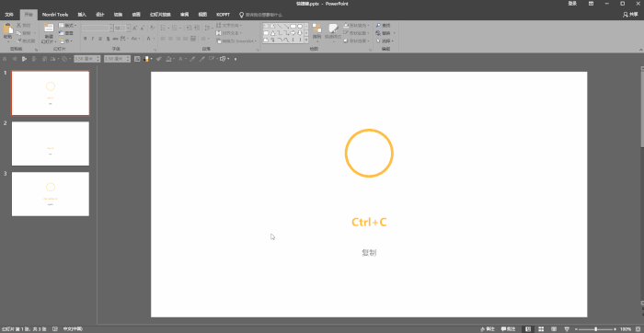Expand the Replace dropdown arrow
644x333 pixels.
point(395,33)
